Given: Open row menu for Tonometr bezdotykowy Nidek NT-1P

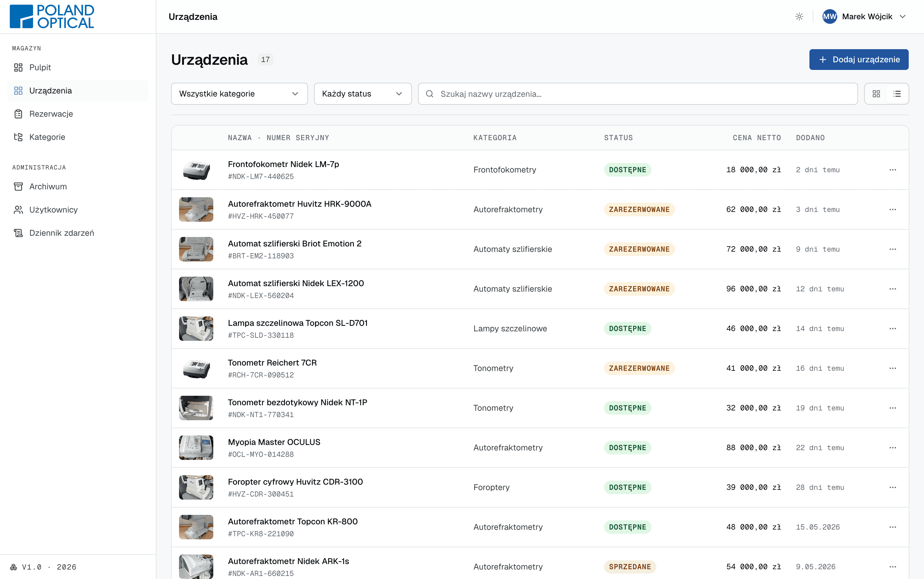Looking at the screenshot, I should click(x=893, y=408).
